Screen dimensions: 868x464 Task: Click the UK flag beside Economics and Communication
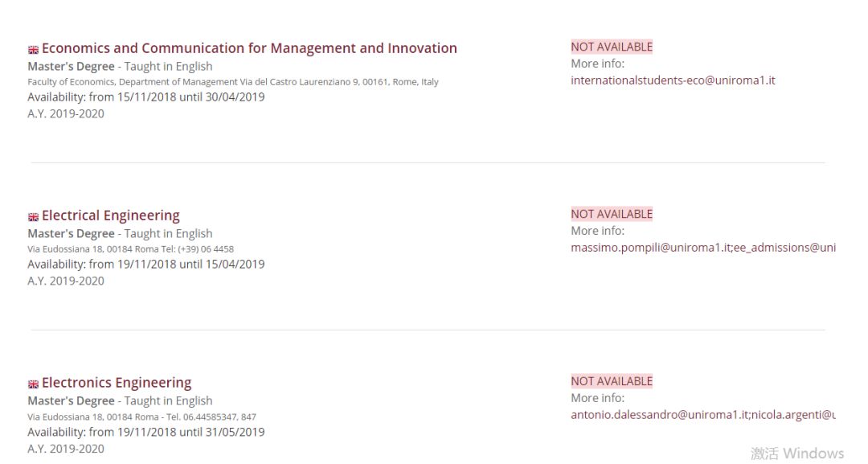coord(33,50)
